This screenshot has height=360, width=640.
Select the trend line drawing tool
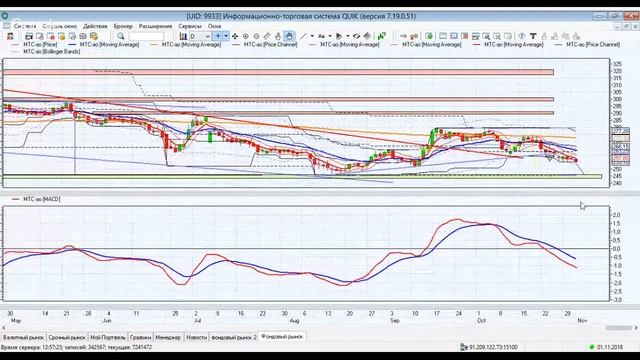click(x=303, y=36)
